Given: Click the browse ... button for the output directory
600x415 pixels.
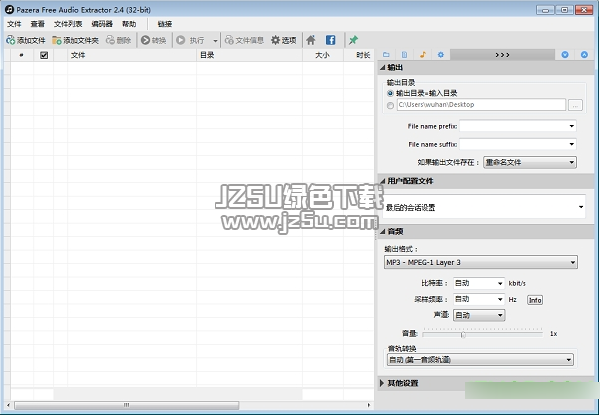Looking at the screenshot, I should 576,105.
